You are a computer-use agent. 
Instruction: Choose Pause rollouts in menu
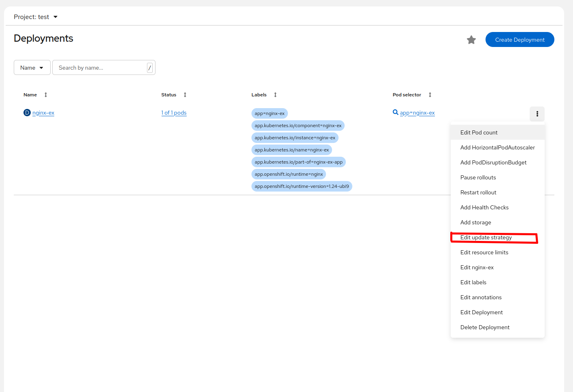478,177
